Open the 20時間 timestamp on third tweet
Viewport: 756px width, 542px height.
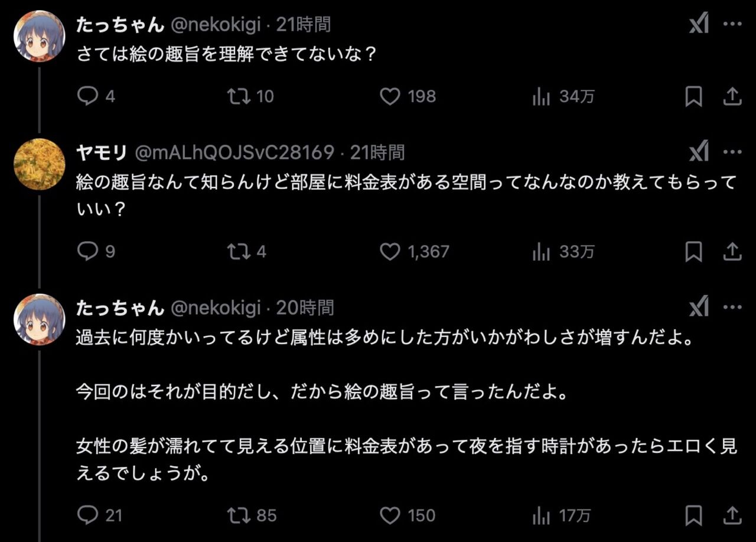point(305,308)
